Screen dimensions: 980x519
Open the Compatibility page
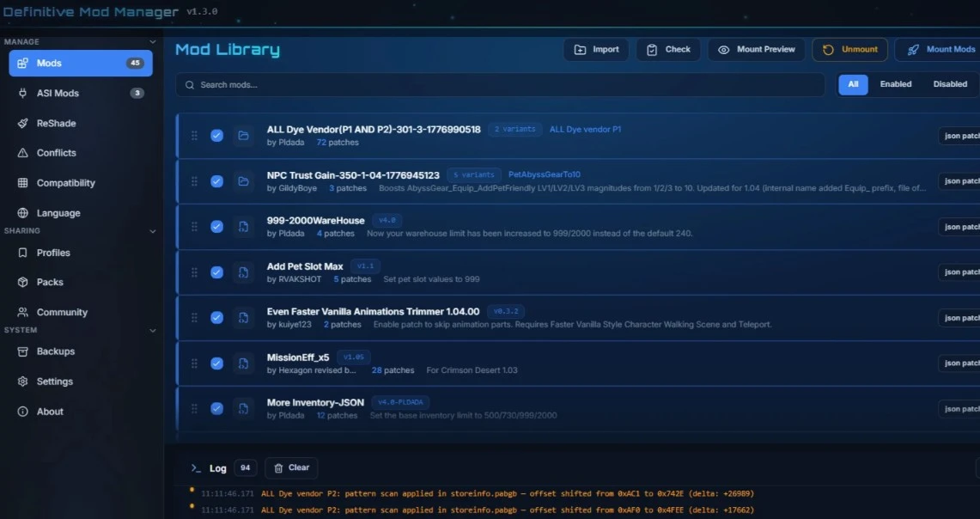(81, 182)
